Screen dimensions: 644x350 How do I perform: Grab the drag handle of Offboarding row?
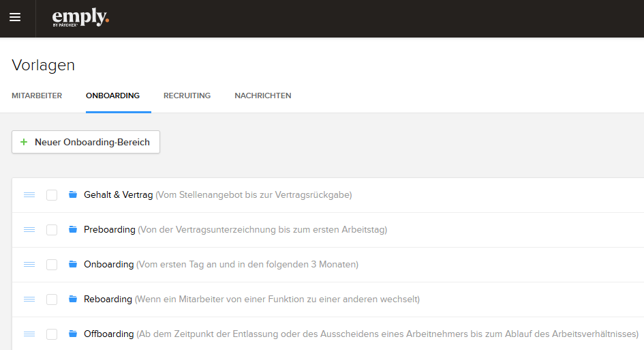(x=29, y=334)
